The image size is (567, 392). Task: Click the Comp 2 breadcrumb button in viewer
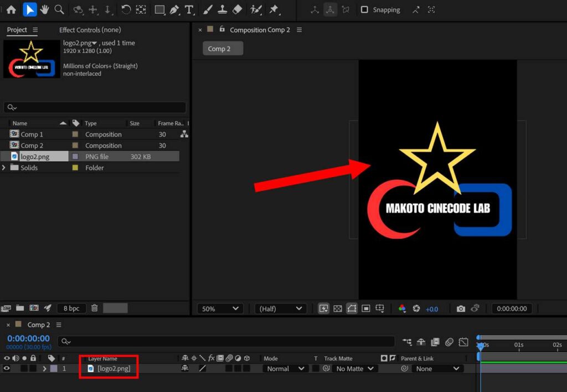pyautogui.click(x=223, y=49)
